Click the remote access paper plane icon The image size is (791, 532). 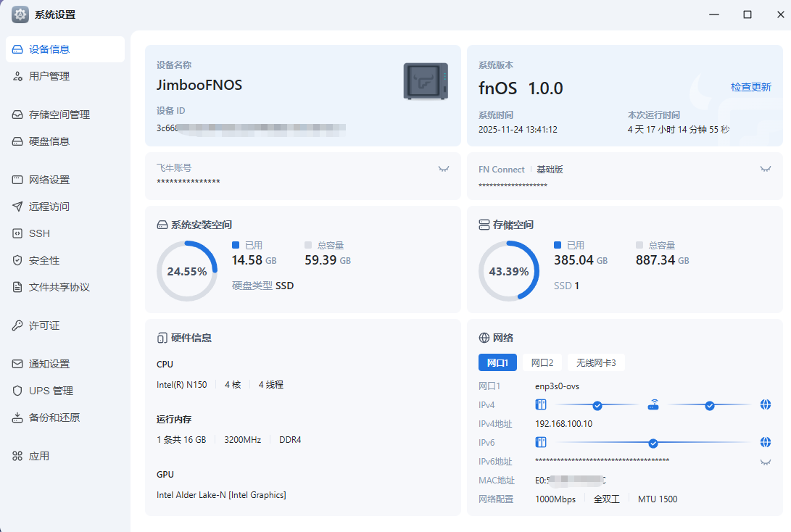[x=17, y=207]
